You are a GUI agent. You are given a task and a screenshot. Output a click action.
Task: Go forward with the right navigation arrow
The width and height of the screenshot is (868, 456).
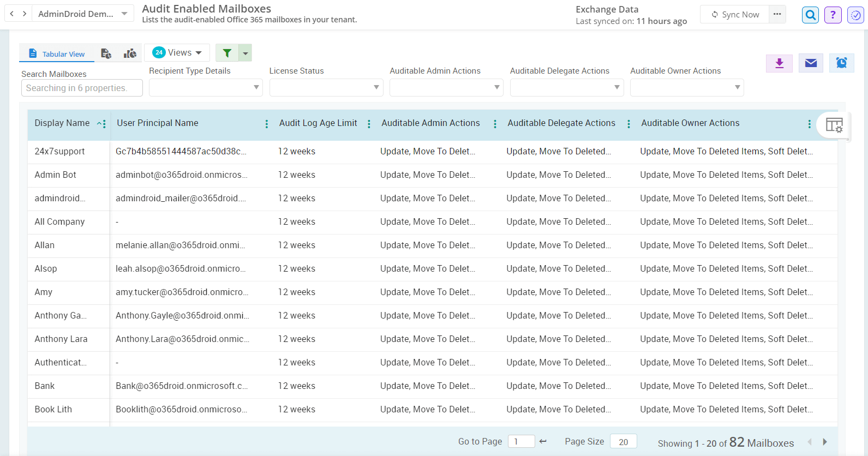point(25,14)
